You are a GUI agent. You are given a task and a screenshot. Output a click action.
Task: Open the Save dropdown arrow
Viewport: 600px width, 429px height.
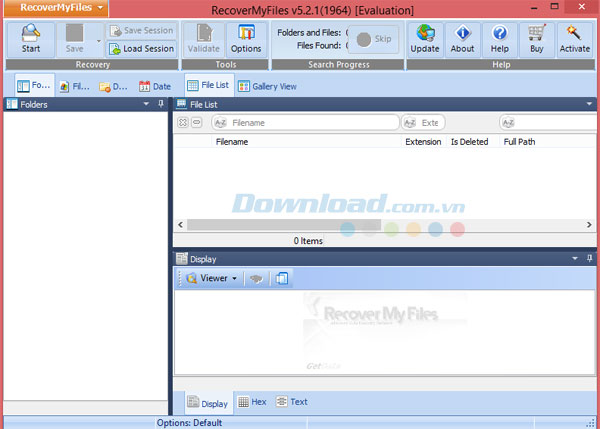point(99,41)
